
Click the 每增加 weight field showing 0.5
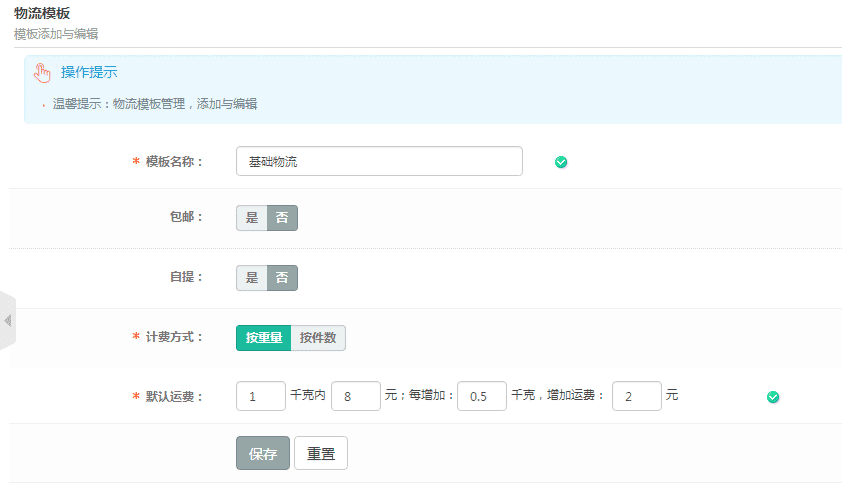pyautogui.click(x=482, y=397)
